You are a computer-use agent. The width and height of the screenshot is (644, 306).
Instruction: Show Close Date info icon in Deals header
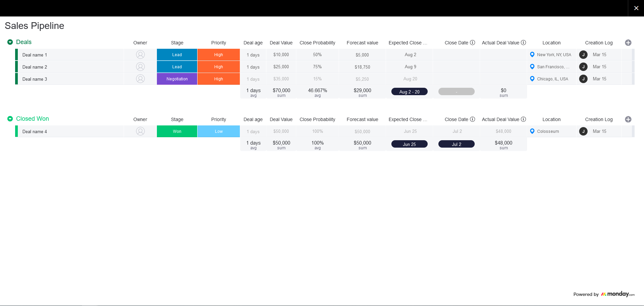point(472,42)
